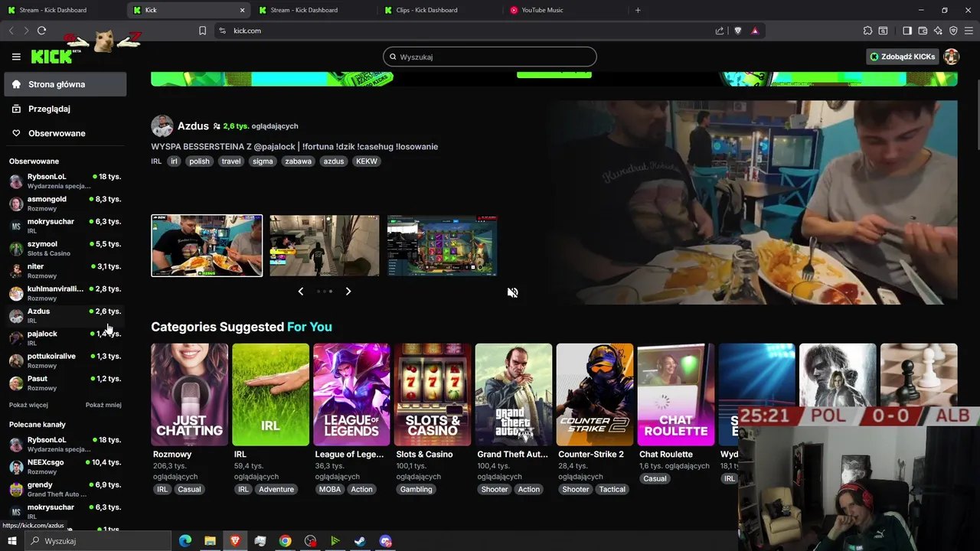This screenshot has height=551, width=980.
Task: Open szymool channel in sidebar
Action: 65,249
